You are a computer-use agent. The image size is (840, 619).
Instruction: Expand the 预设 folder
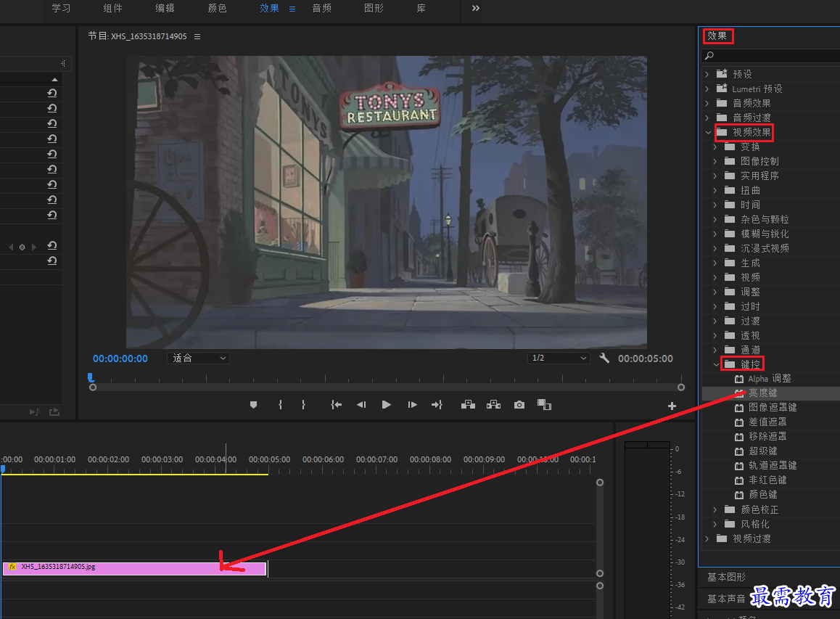[x=707, y=74]
